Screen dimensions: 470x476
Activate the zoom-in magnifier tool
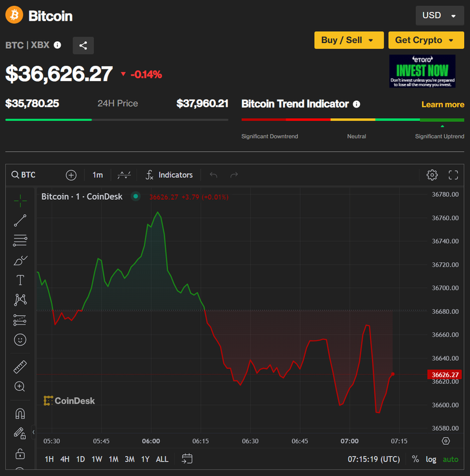(20, 386)
